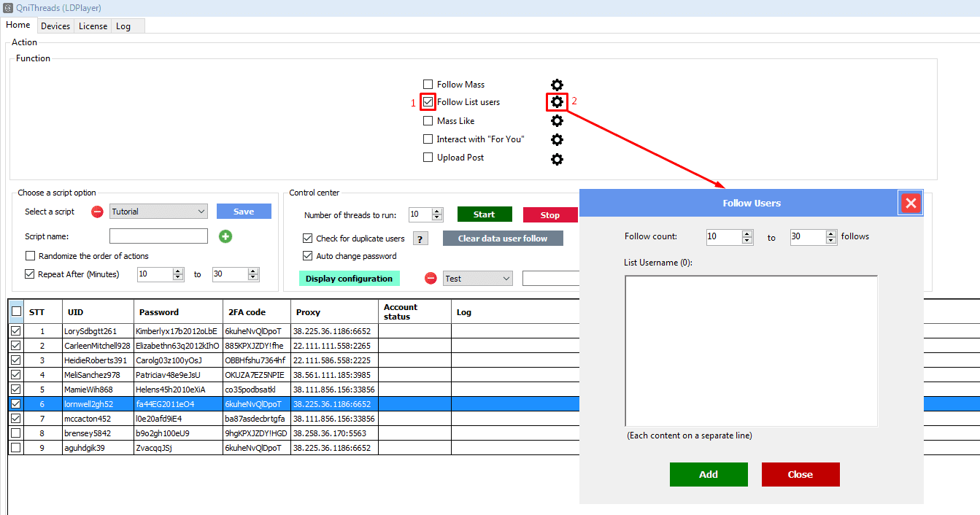980x515 pixels.
Task: Open settings gear for Follow List users
Action: click(557, 102)
